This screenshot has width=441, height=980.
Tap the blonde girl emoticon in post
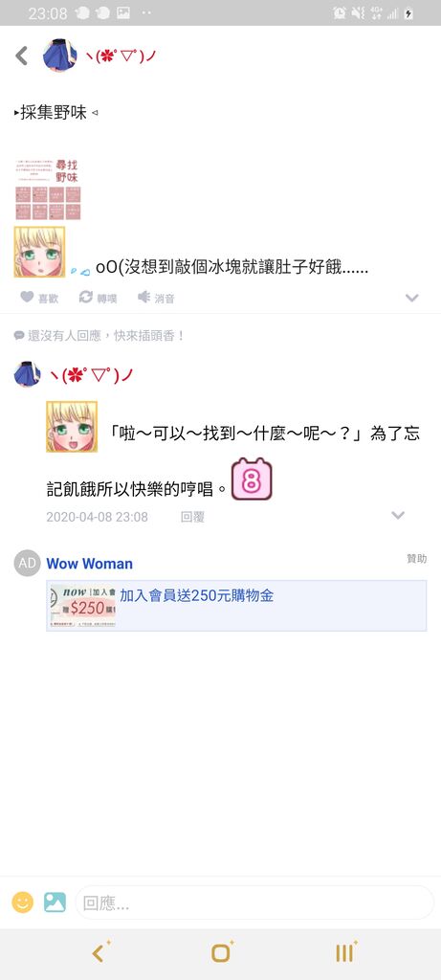pos(39,252)
